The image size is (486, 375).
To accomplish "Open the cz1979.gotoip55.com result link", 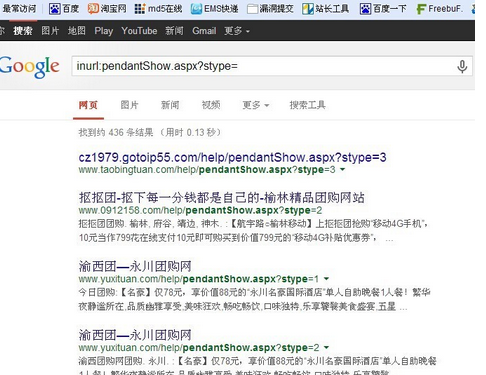I will click(232, 157).
